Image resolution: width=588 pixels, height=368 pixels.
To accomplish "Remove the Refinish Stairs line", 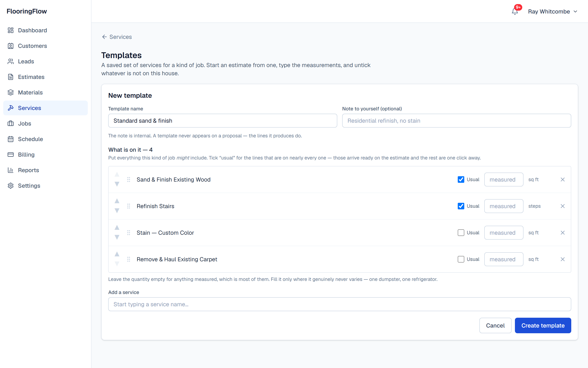I will pos(562,206).
